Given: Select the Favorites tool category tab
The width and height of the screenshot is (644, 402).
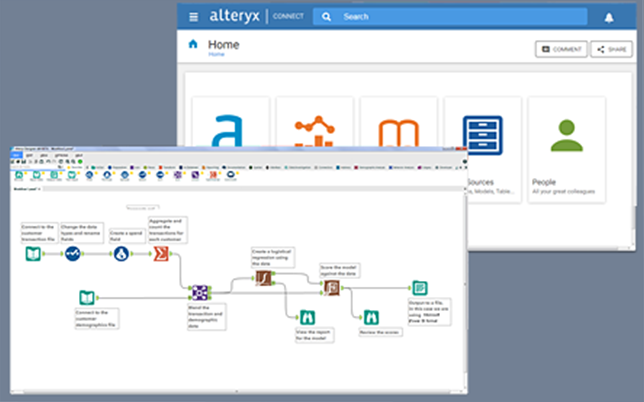Looking at the screenshot, I should tap(75, 168).
